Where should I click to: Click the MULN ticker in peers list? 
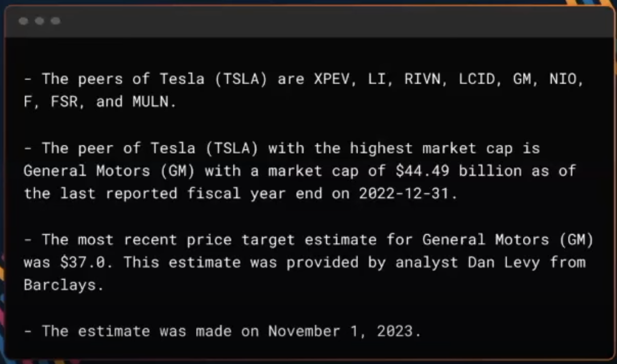(150, 102)
